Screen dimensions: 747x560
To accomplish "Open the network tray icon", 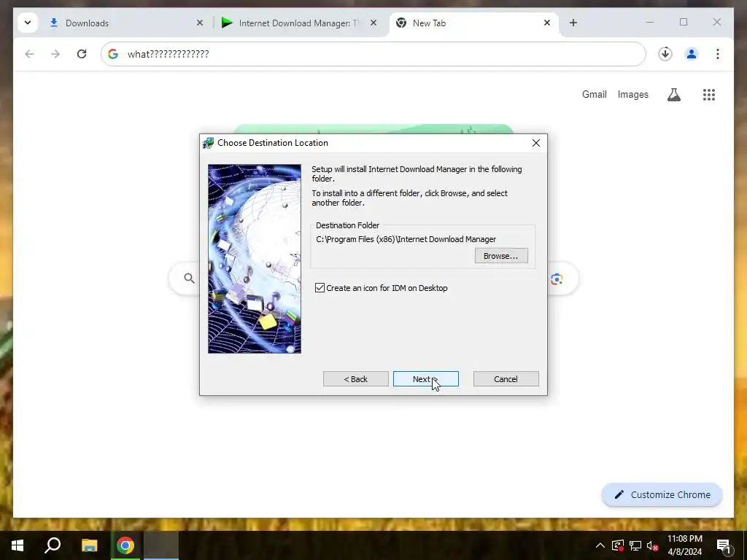I will 635,545.
